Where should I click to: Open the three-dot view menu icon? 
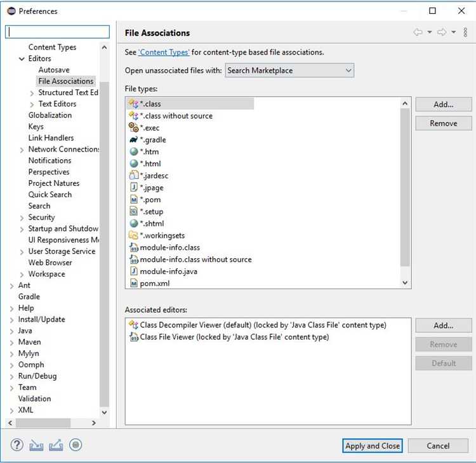pos(465,32)
